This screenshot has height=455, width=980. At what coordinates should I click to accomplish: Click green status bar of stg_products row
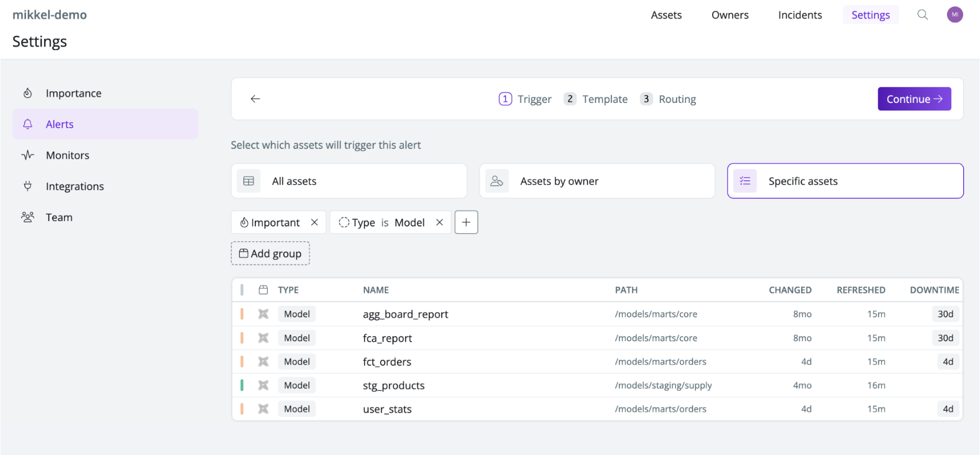242,385
